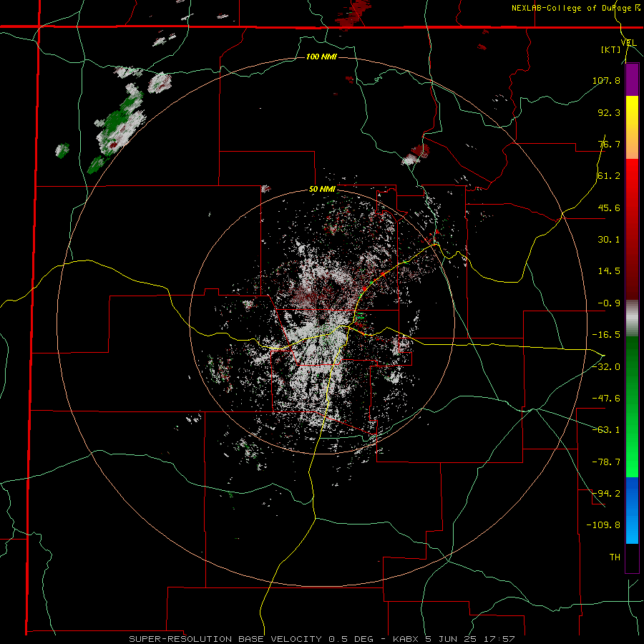Click the [KT] units label
644x644 pixels.
pos(611,49)
